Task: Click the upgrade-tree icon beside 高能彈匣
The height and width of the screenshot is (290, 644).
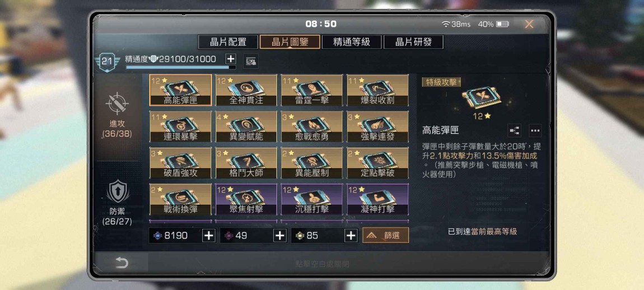Action: coord(514,130)
